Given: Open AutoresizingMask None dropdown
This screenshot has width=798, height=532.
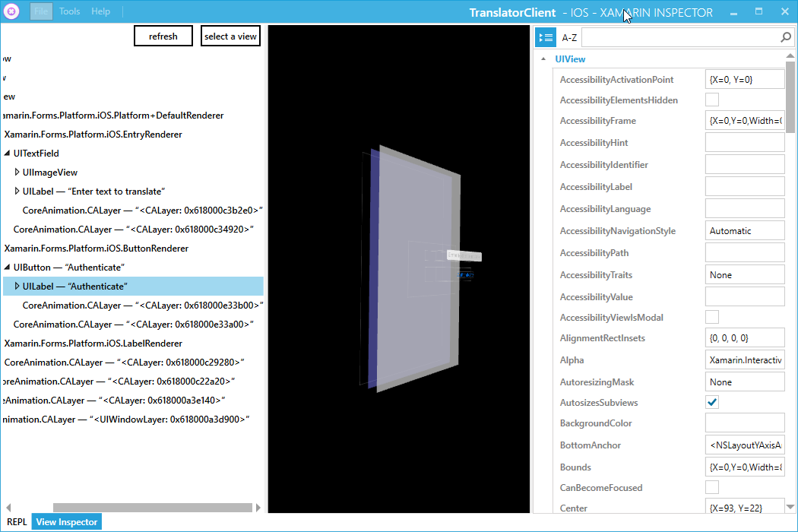Looking at the screenshot, I should coord(745,382).
